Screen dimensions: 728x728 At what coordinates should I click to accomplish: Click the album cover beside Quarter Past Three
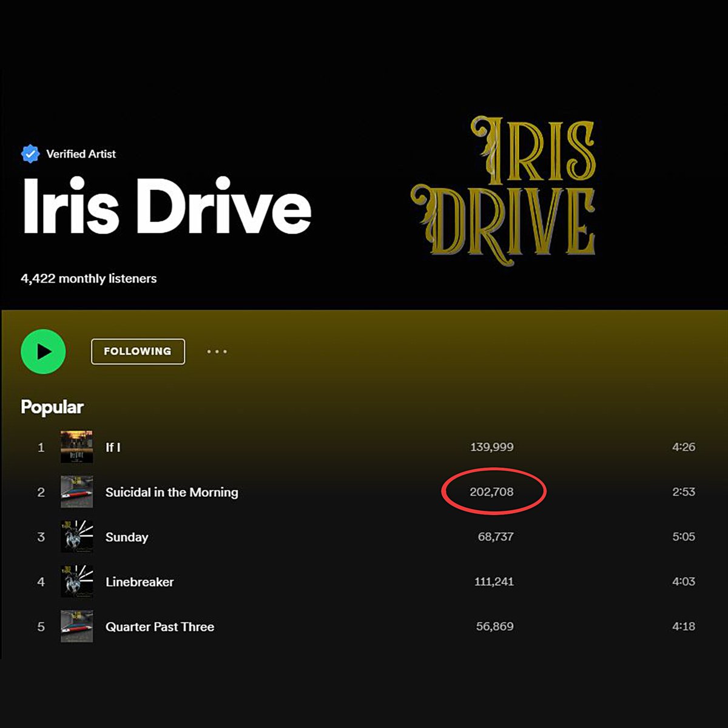pos(76,627)
